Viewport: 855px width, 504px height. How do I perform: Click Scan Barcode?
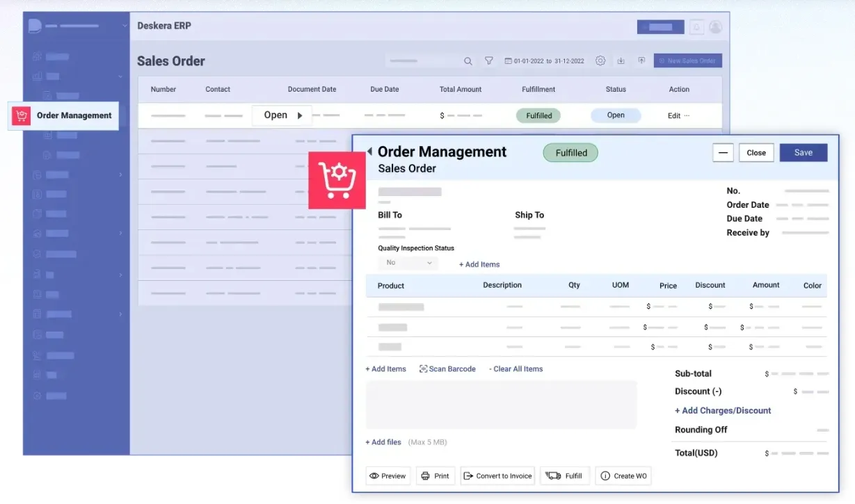tap(447, 369)
